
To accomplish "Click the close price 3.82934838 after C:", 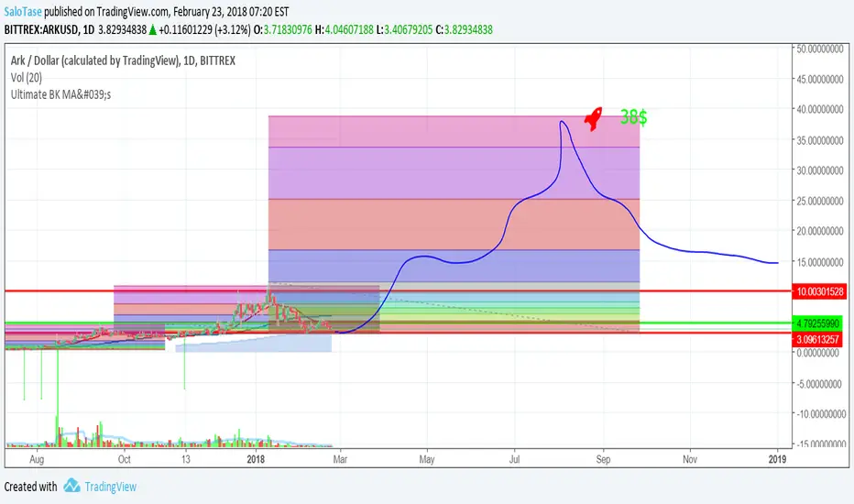I will [x=468, y=30].
